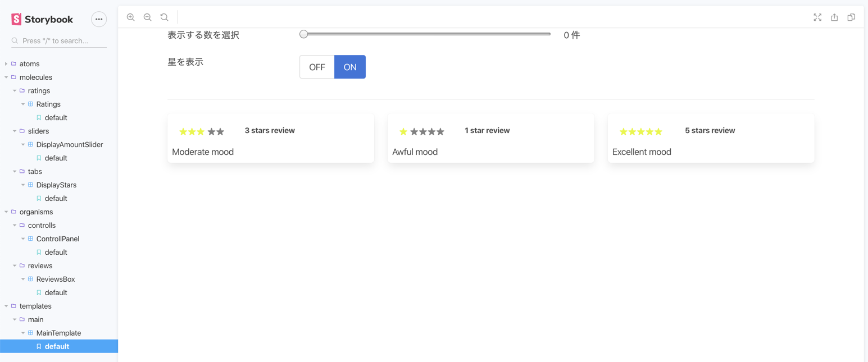This screenshot has width=868, height=362.
Task: Click the 'Moderate mood' text
Action: tap(203, 152)
